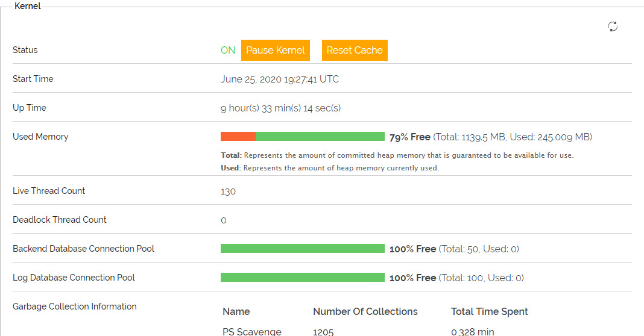Click the Name column header

(236, 311)
